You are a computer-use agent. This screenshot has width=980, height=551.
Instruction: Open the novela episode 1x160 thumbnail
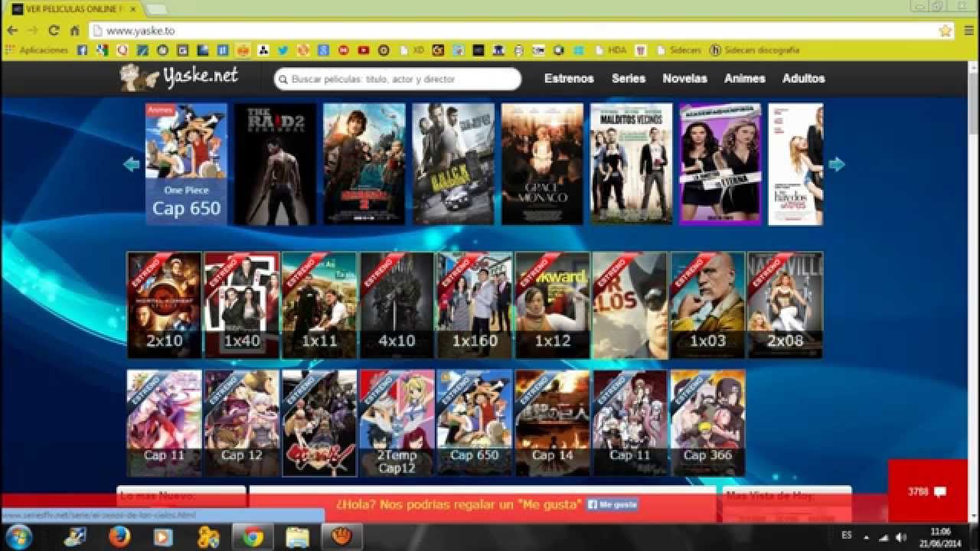click(x=475, y=305)
